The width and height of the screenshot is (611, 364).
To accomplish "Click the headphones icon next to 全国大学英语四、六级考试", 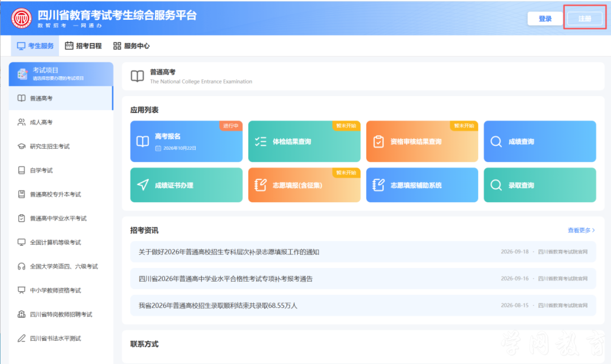I will 21,266.
